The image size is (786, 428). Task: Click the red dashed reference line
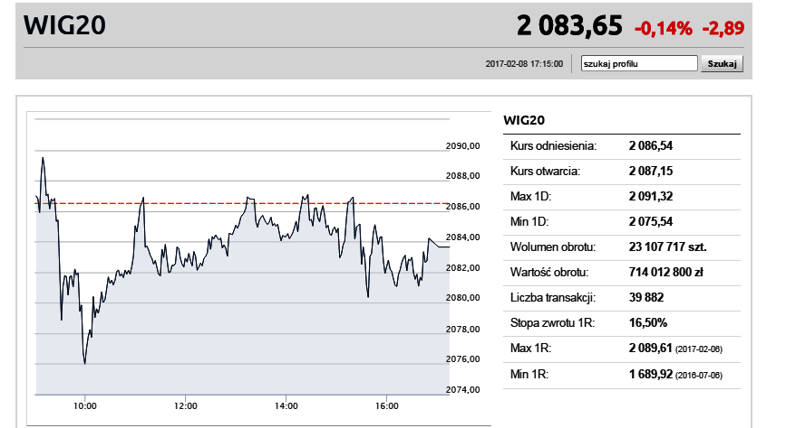(242, 203)
